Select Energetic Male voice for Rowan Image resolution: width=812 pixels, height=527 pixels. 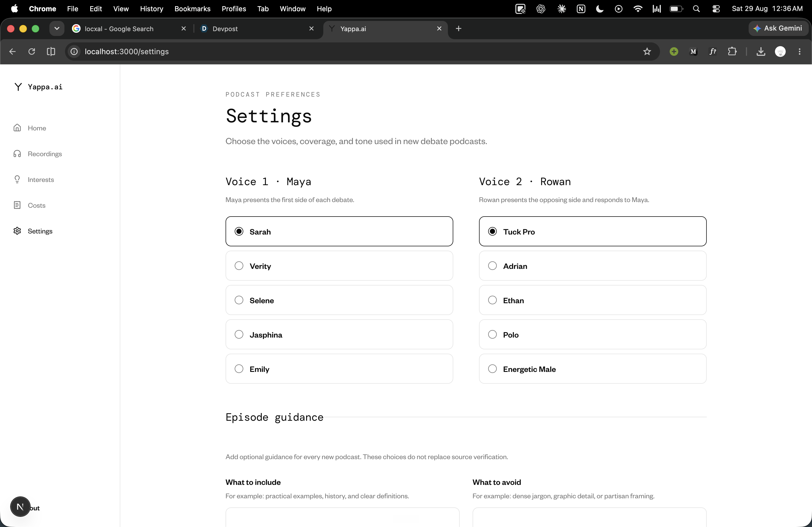[593, 369]
